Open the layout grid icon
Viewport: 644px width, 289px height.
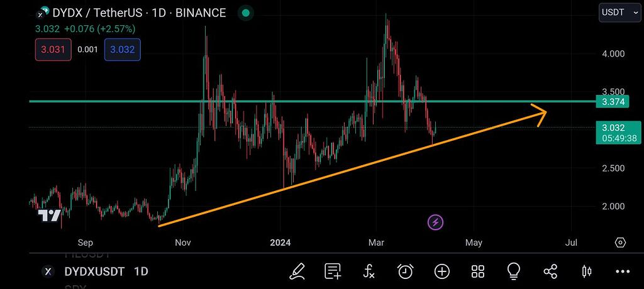coord(478,271)
